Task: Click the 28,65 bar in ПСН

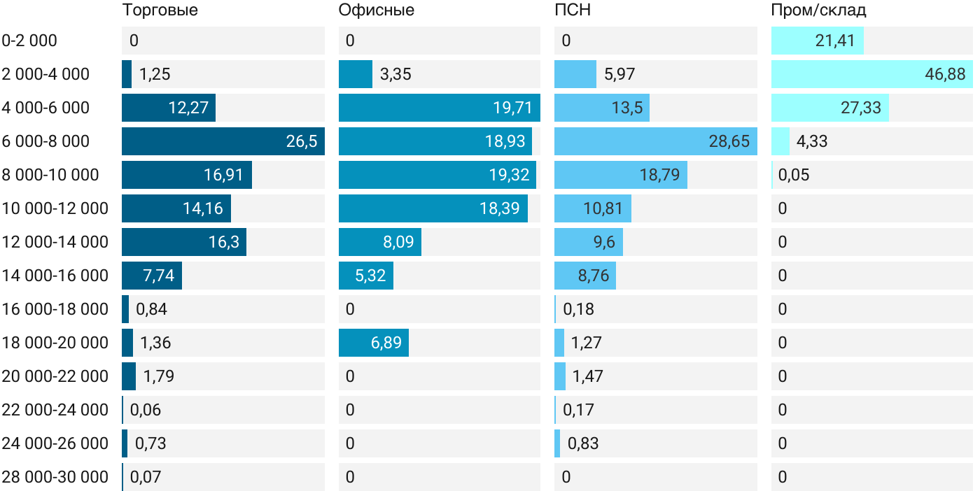Action: coord(655,141)
